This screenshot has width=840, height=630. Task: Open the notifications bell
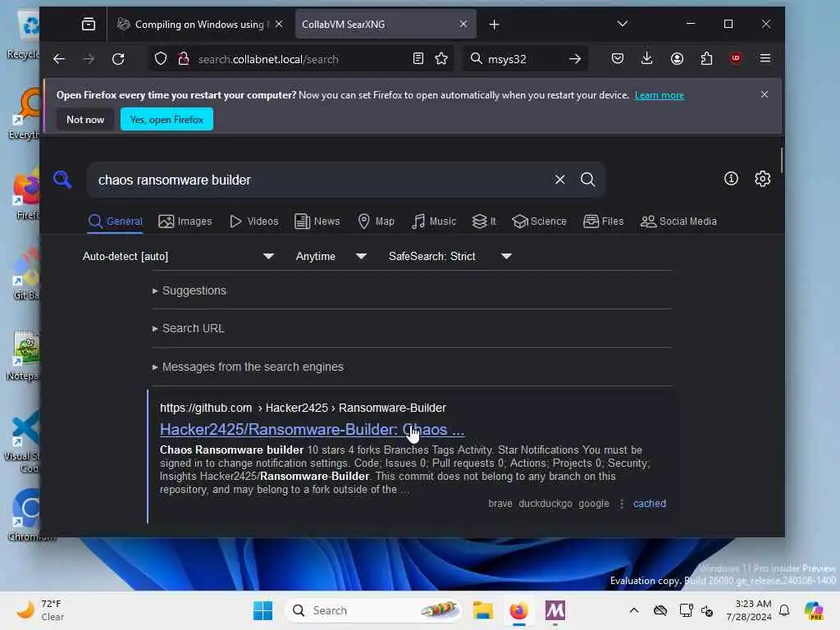click(x=784, y=610)
